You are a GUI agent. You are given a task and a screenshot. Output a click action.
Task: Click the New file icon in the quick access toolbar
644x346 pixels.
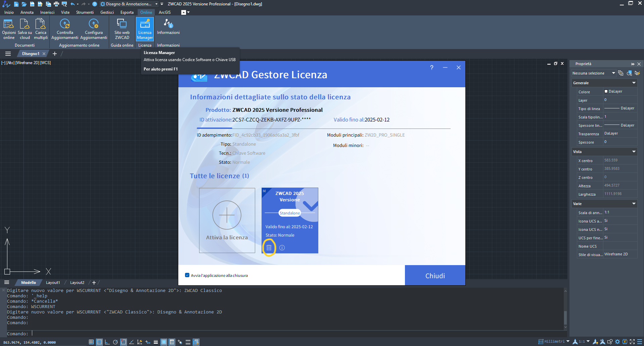click(16, 4)
